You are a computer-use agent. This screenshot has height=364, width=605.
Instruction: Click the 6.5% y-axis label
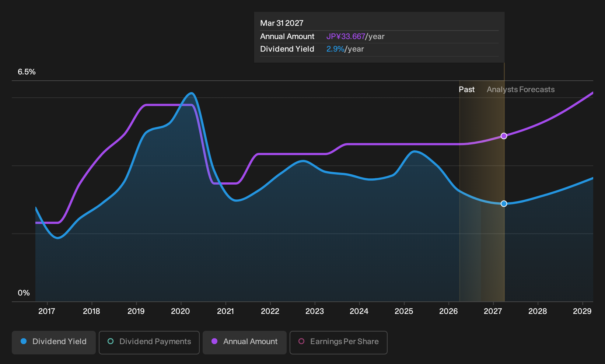[27, 72]
